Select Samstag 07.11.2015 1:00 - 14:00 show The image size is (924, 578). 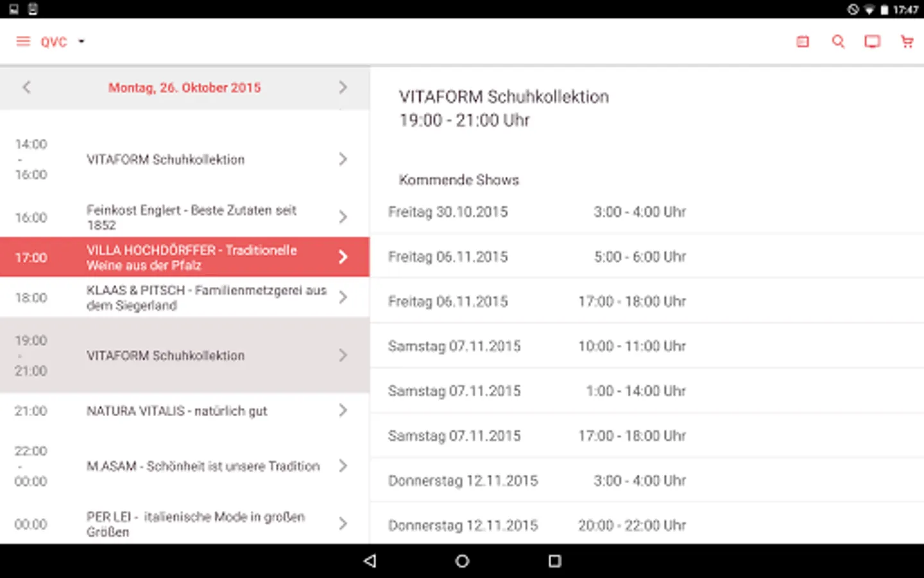tap(647, 391)
